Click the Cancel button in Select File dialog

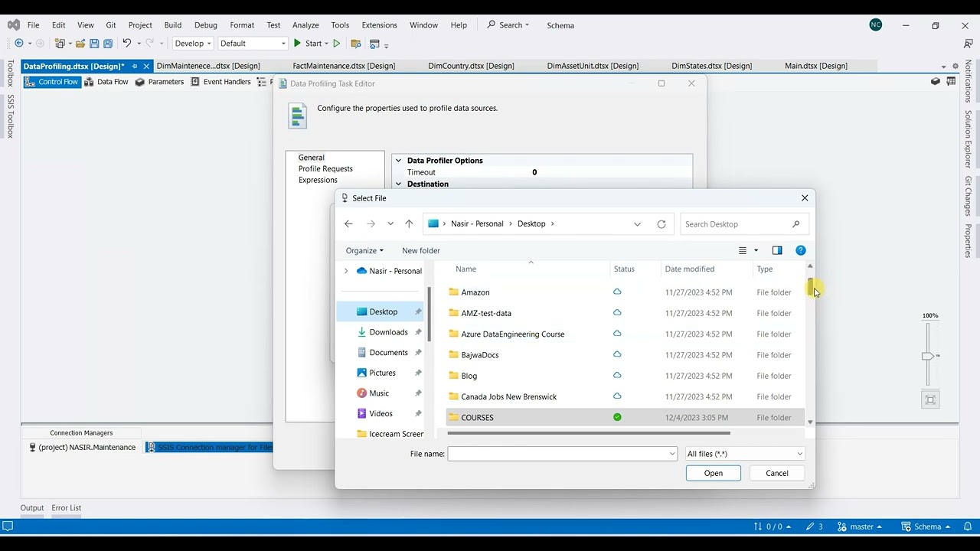[777, 473]
